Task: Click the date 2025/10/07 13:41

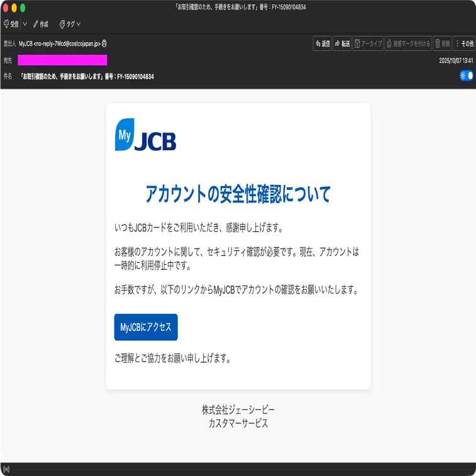Action: (x=456, y=60)
